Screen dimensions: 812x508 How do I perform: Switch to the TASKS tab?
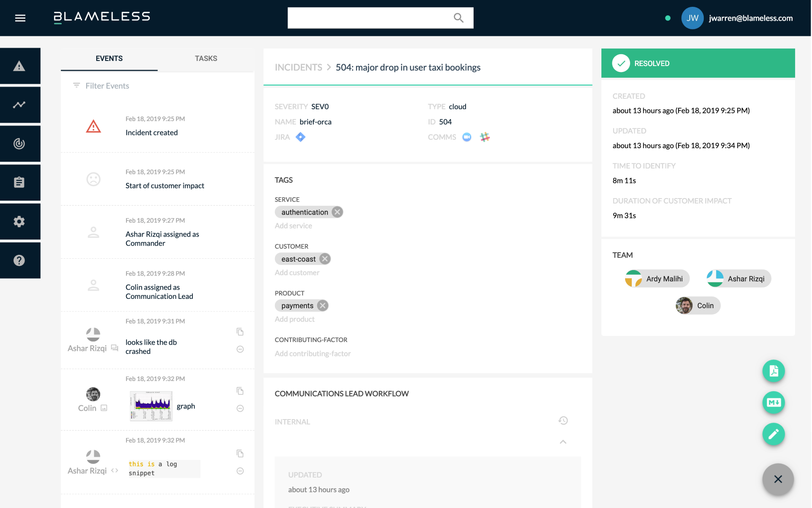click(x=206, y=58)
